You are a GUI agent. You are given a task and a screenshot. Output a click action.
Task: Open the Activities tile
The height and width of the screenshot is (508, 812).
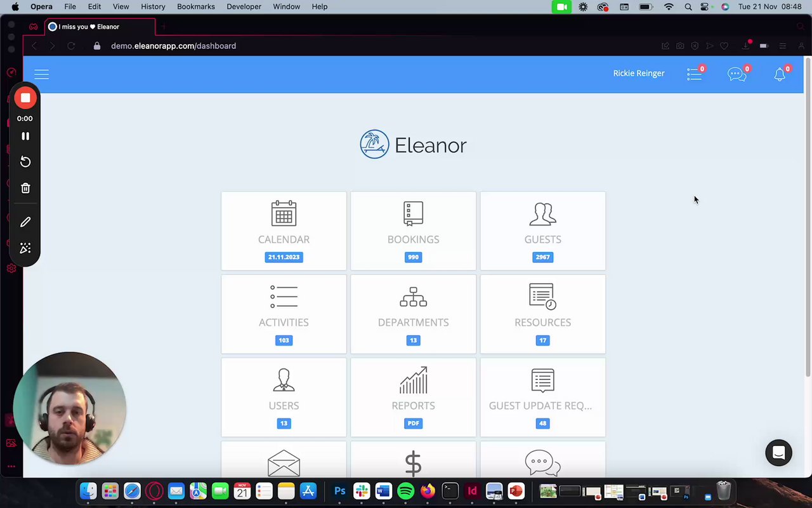click(284, 314)
